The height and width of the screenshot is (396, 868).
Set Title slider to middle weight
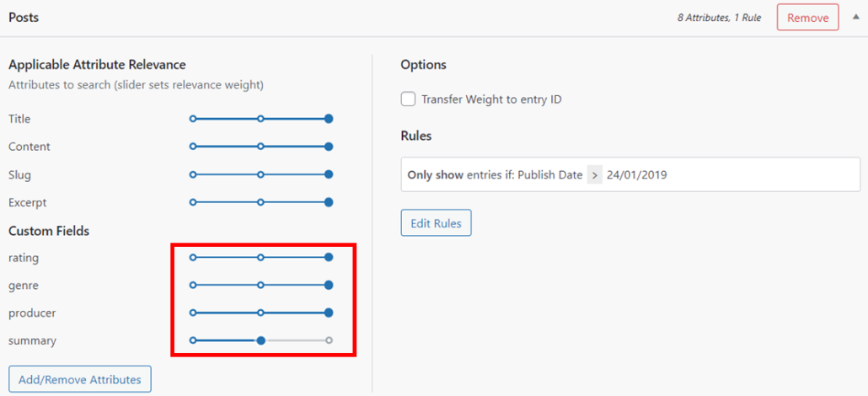[x=260, y=119]
